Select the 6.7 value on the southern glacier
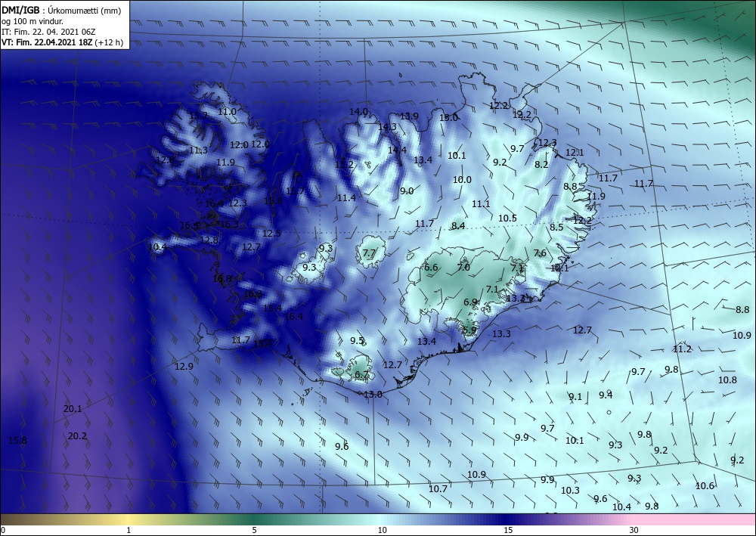The image size is (756, 536). click(361, 375)
